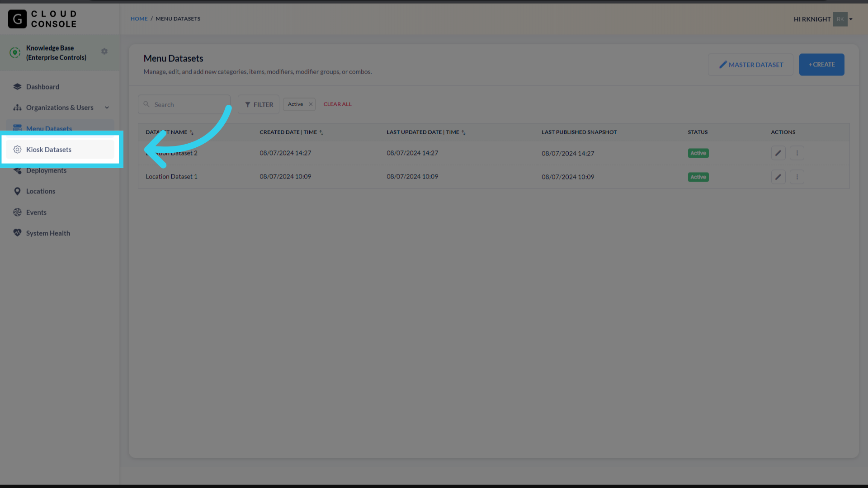Screen dimensions: 868x488
Task: Focus the Search input field
Action: pos(184,104)
